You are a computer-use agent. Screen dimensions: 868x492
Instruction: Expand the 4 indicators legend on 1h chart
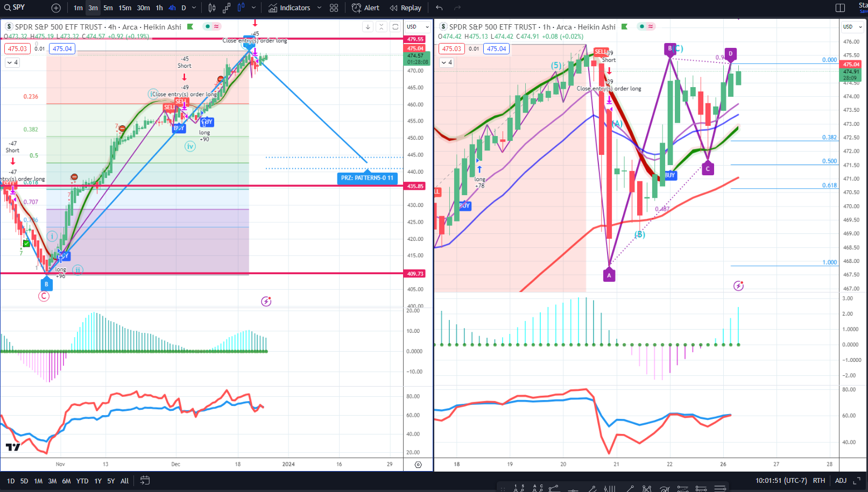click(447, 62)
